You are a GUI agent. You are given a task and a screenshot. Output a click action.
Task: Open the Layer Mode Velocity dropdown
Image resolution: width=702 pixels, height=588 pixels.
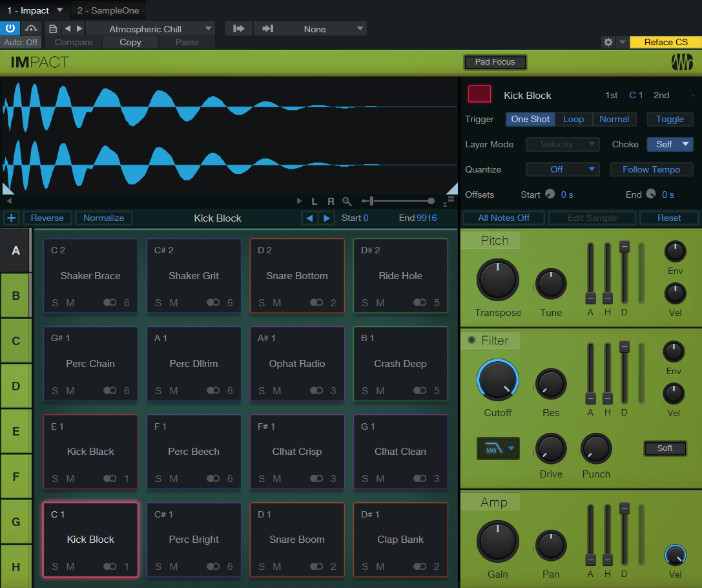pyautogui.click(x=563, y=144)
